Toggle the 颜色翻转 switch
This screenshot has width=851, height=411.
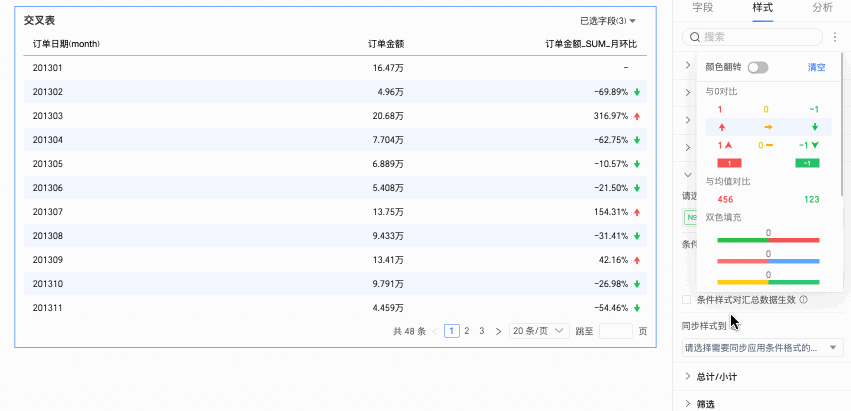coord(758,67)
